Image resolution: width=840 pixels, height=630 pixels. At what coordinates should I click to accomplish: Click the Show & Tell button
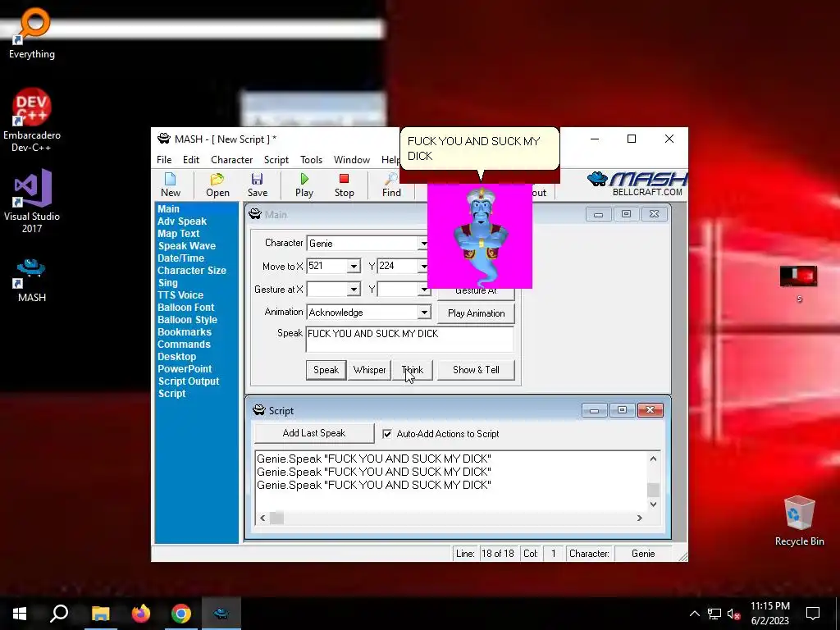pos(476,370)
